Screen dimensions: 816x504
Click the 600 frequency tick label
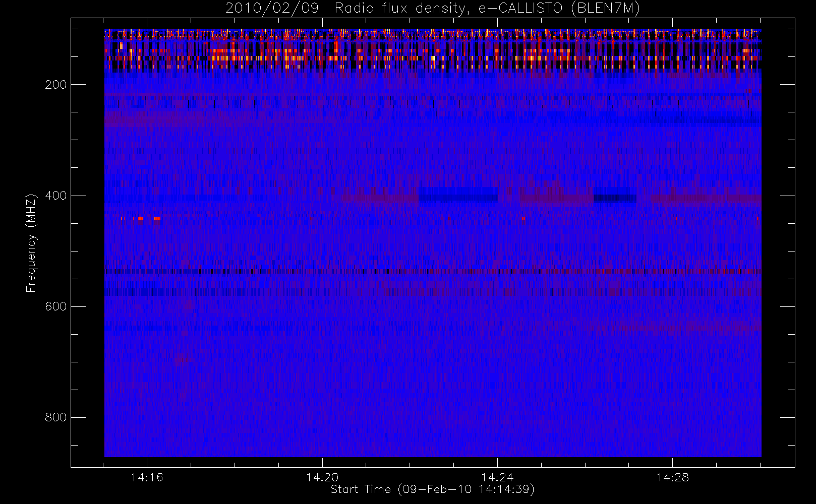click(56, 306)
